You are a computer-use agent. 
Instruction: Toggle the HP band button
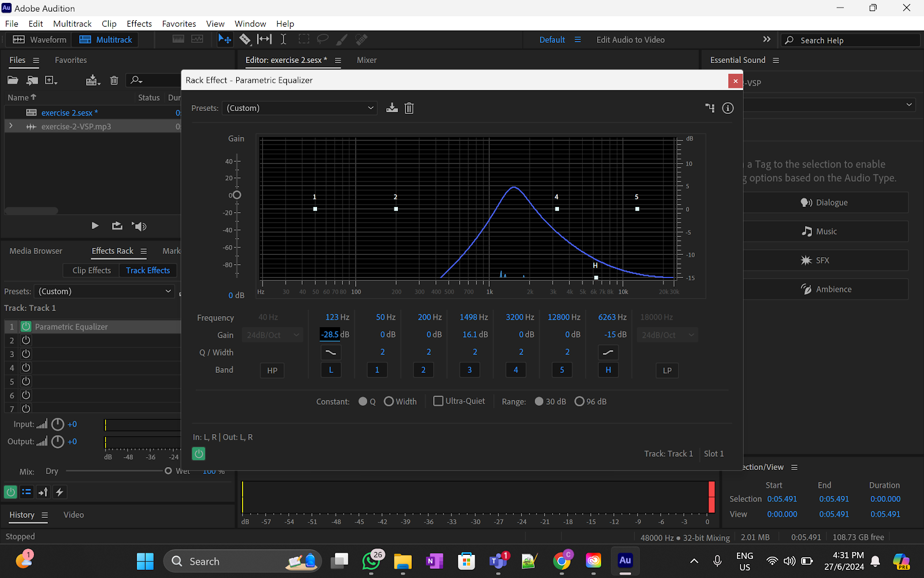click(272, 370)
